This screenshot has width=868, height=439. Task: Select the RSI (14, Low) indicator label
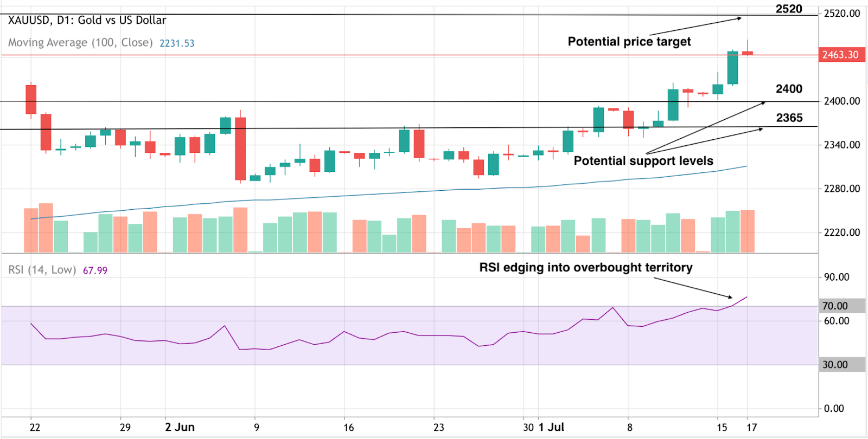(42, 270)
